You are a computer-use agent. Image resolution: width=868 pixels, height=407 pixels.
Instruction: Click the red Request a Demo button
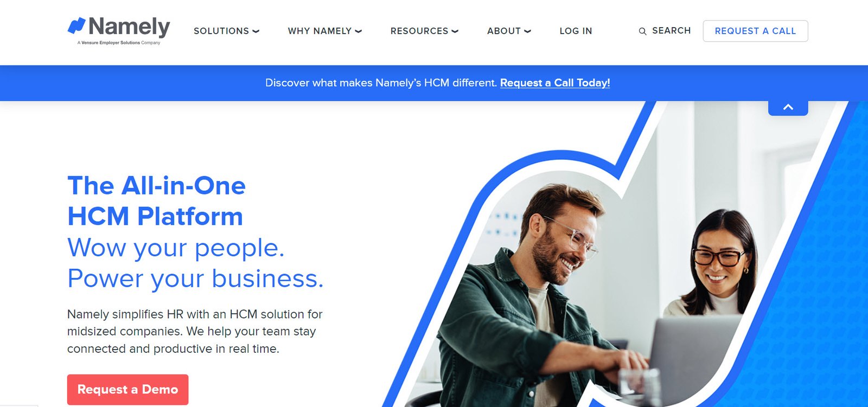tap(127, 390)
